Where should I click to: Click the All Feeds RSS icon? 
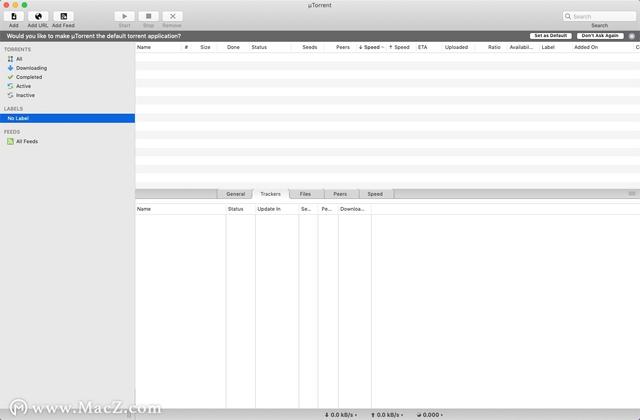coord(10,141)
